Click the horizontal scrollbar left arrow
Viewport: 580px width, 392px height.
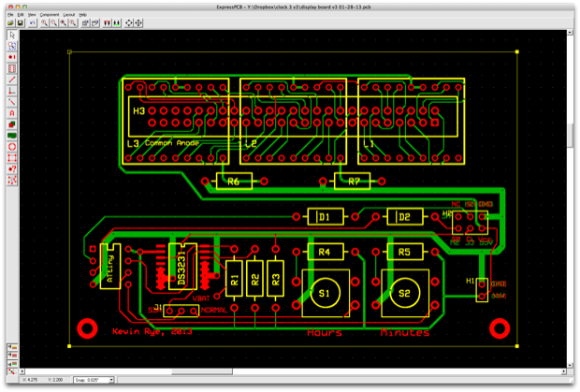pos(22,371)
